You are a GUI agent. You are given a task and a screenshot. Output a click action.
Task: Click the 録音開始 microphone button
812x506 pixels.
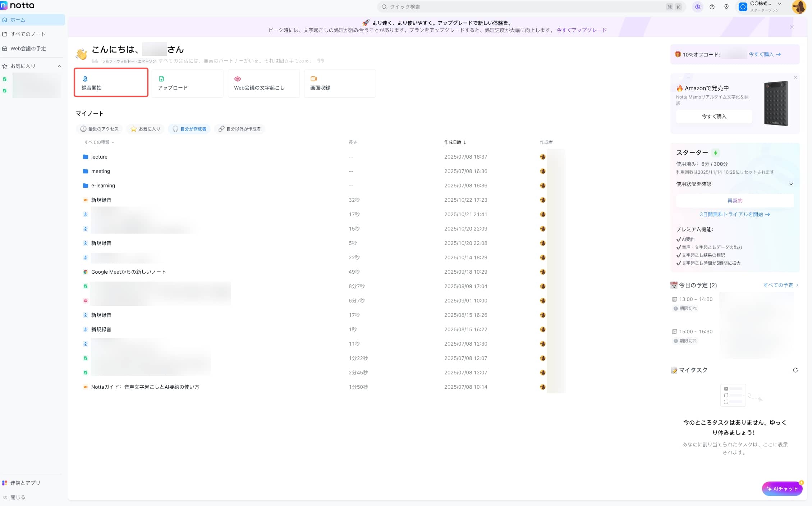111,83
